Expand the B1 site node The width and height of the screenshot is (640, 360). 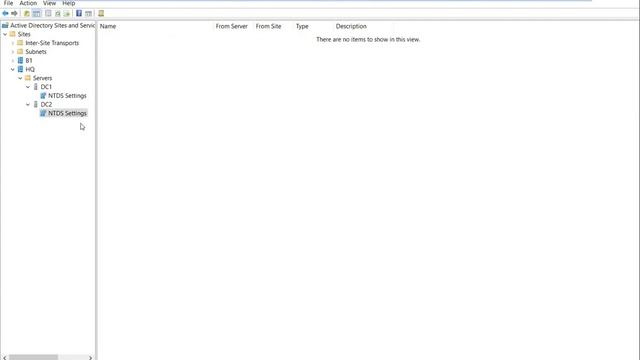coord(13,60)
